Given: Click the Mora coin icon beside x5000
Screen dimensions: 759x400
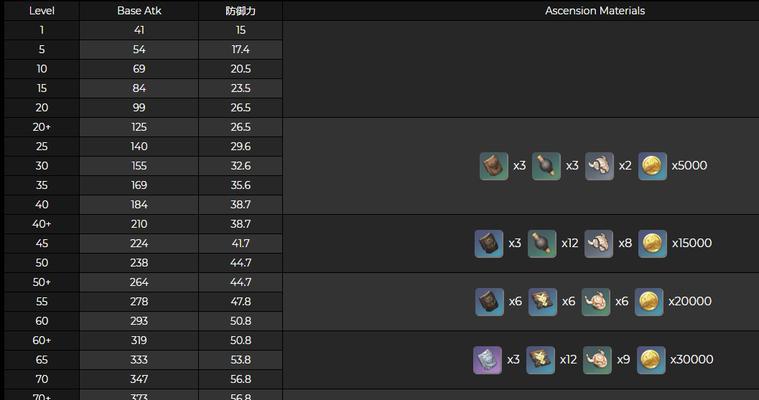Looking at the screenshot, I should point(652,166).
